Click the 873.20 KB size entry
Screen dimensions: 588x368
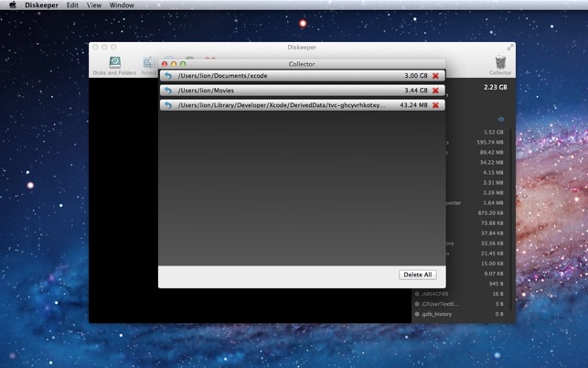point(490,213)
